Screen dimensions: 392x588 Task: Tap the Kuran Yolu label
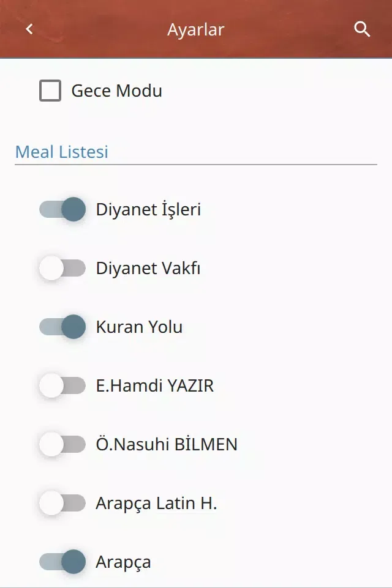pyautogui.click(x=139, y=327)
